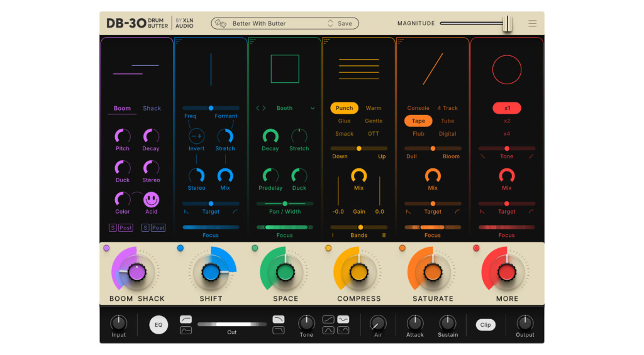Click the transient icon left of Shift Target
This screenshot has width=644, height=355.
pos(186,212)
